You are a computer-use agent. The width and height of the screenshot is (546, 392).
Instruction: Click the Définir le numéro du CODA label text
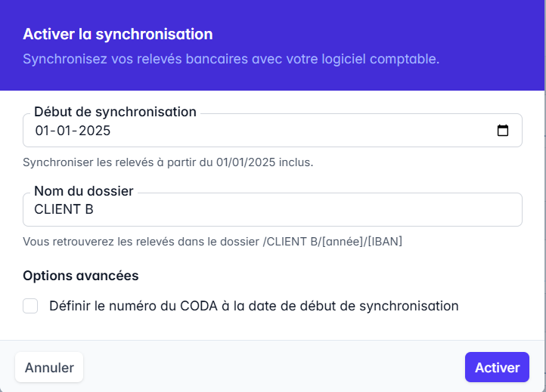253,306
